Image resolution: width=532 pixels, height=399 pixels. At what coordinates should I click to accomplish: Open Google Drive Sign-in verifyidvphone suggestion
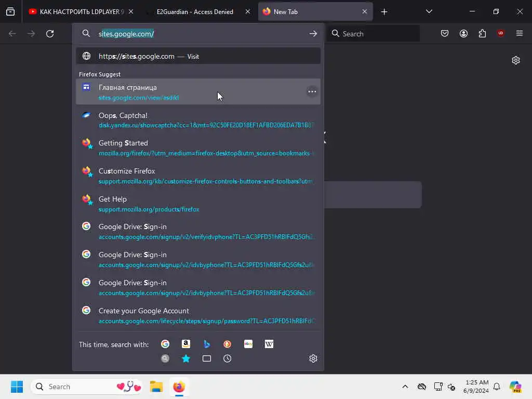point(198,232)
